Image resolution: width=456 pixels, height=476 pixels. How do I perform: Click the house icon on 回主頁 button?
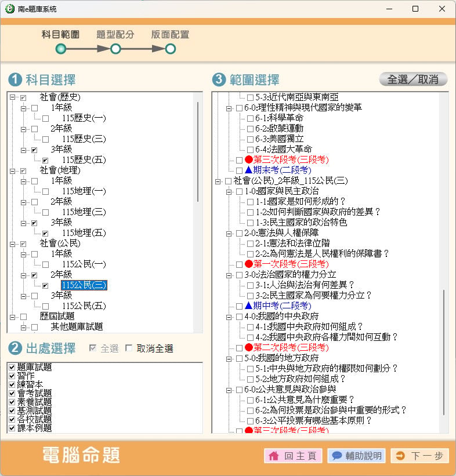pyautogui.click(x=273, y=456)
